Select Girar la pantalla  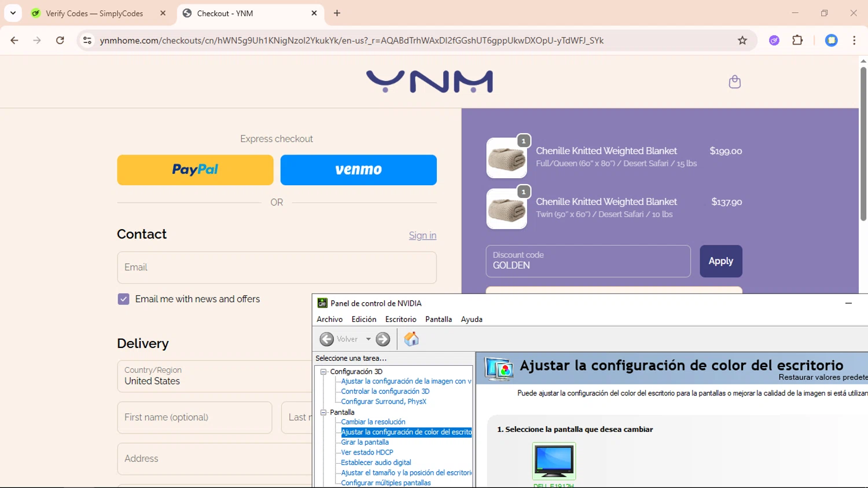(365, 442)
